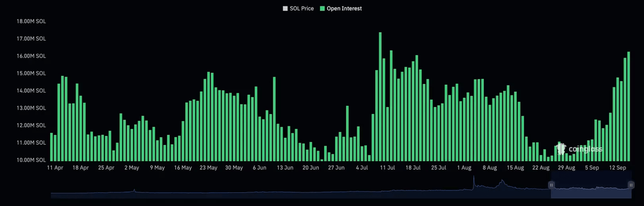Click the 18.00M SOL y-axis label

click(31, 21)
